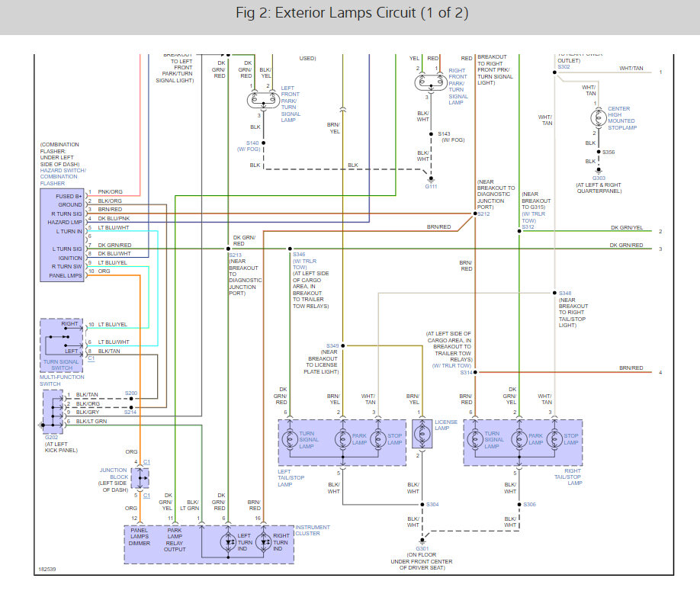The image size is (700, 594).
Task: Click the G111 ground label
Action: [431, 187]
